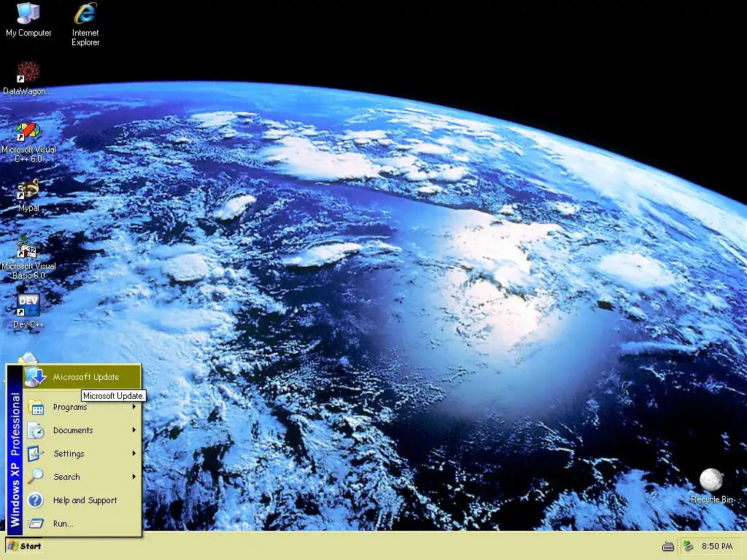Click the on-screen keyboard tray icon

[x=668, y=547]
